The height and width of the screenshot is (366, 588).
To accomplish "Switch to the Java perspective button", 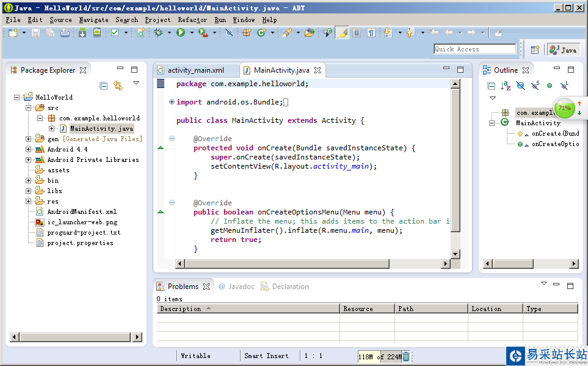I will tap(563, 50).
